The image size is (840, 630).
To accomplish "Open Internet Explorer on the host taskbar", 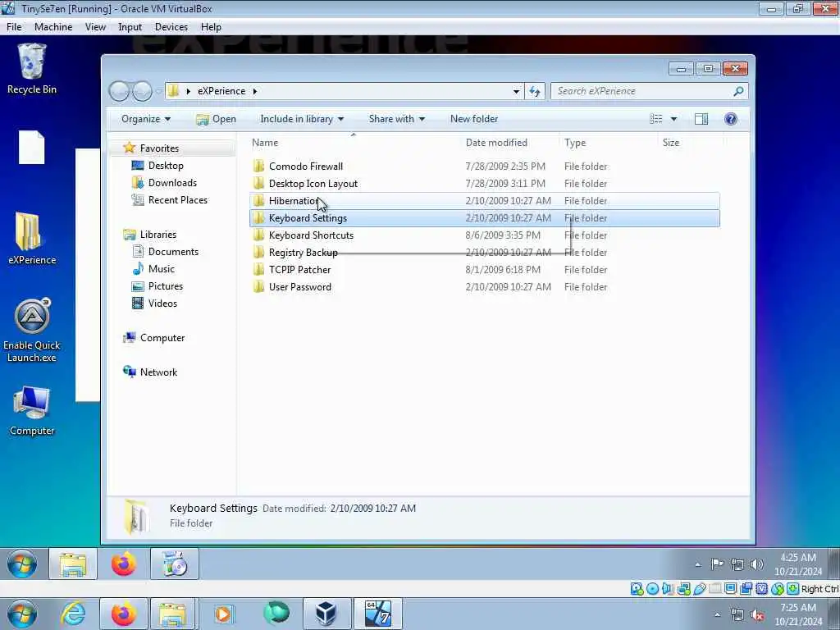I will click(x=73, y=614).
